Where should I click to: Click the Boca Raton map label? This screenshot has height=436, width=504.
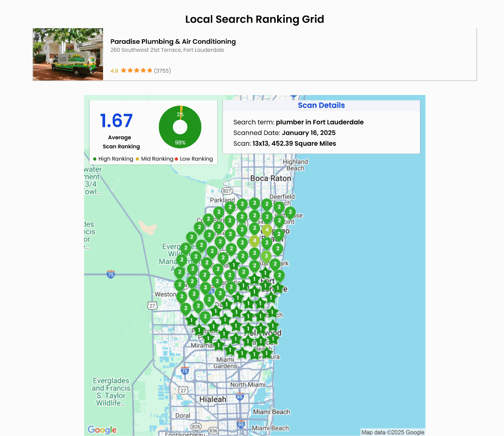pos(271,179)
